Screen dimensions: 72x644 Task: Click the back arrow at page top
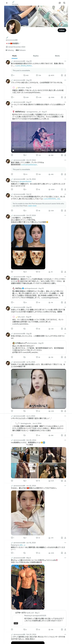[x=7, y=3]
